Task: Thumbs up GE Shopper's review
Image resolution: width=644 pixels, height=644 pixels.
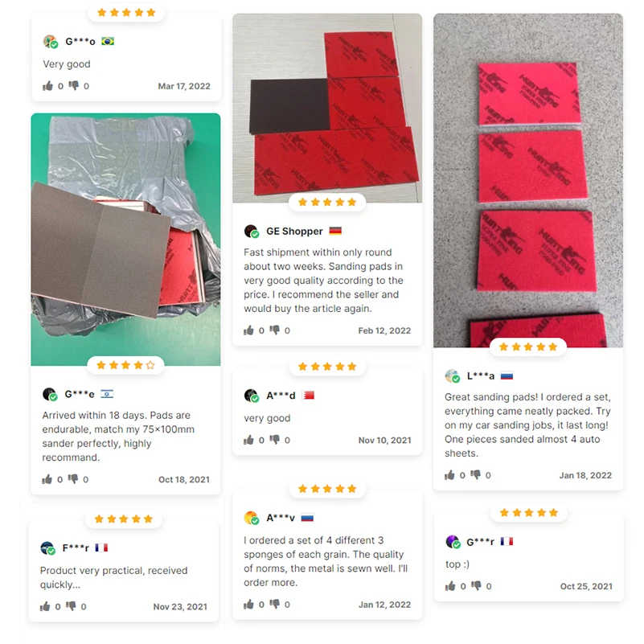Action: point(249,330)
